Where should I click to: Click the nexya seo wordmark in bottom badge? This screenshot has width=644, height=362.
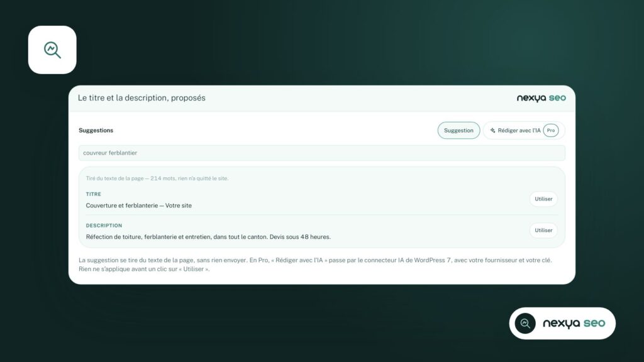[574, 324]
